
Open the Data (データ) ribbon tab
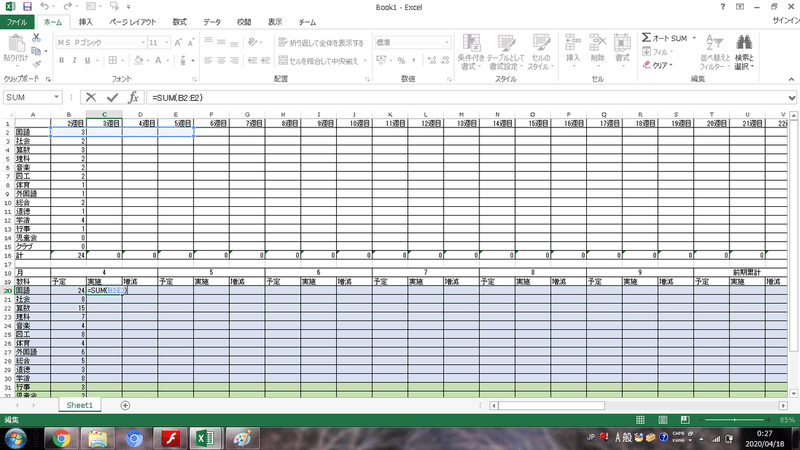click(x=212, y=22)
